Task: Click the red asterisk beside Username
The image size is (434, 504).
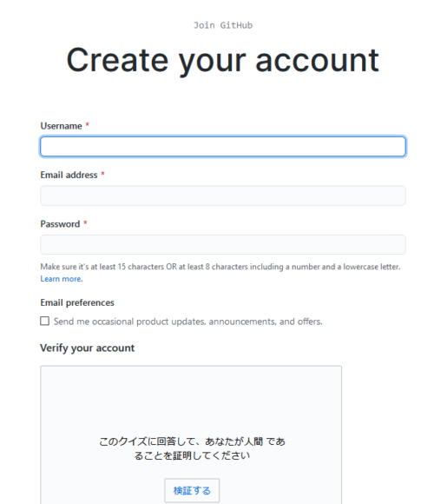Action: [87, 125]
